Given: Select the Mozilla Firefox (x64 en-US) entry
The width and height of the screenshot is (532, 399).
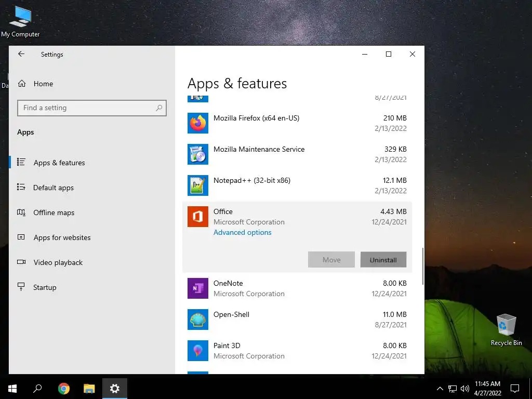Looking at the screenshot, I should (x=297, y=123).
